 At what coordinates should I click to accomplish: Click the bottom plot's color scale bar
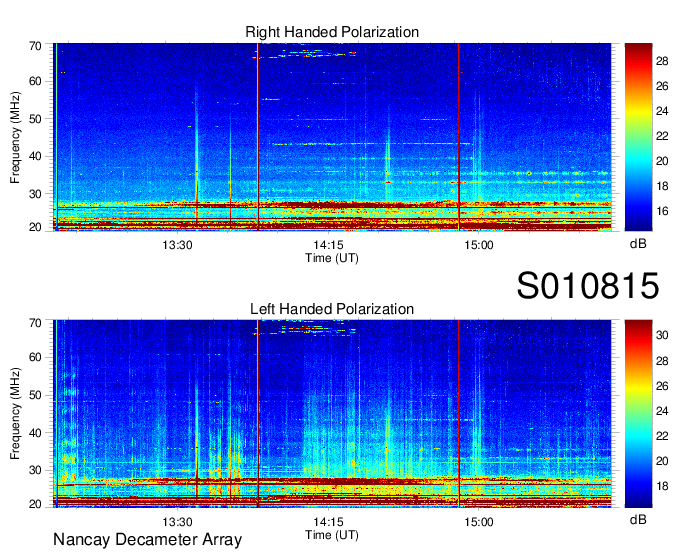[638, 414]
